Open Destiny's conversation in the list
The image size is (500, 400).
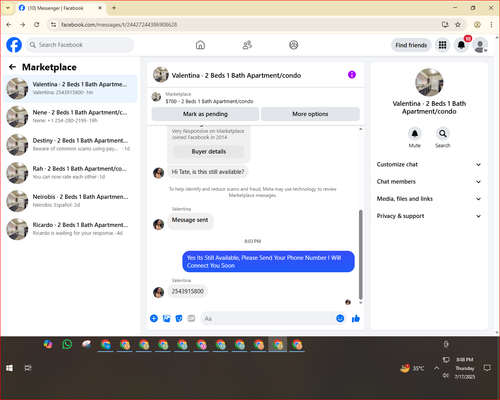70,145
